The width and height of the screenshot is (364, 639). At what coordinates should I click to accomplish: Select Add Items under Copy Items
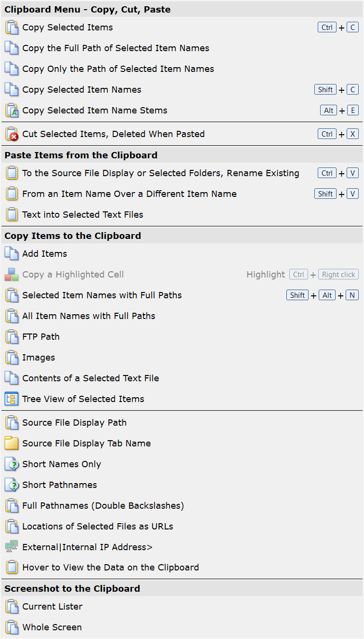click(x=182, y=254)
